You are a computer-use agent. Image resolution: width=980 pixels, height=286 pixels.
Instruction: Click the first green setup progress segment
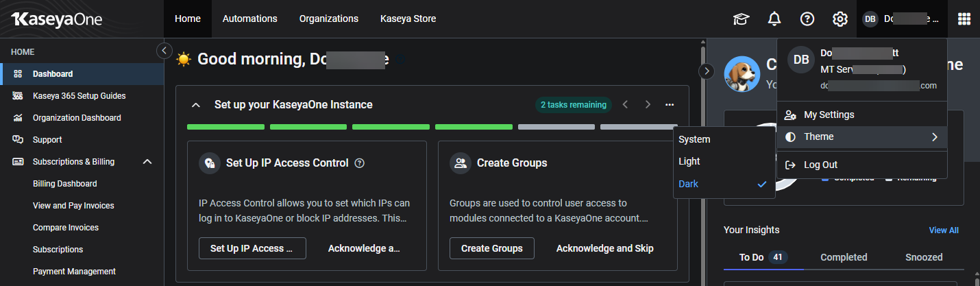click(x=225, y=127)
